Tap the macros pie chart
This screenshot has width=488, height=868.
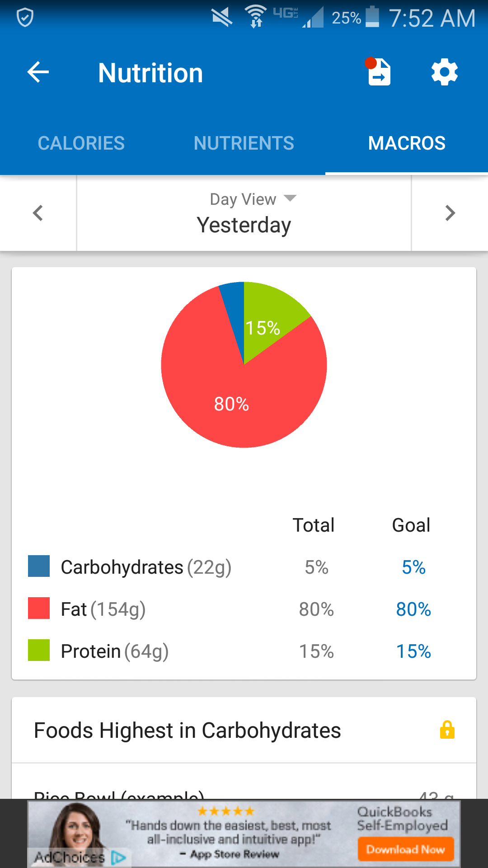click(x=244, y=365)
